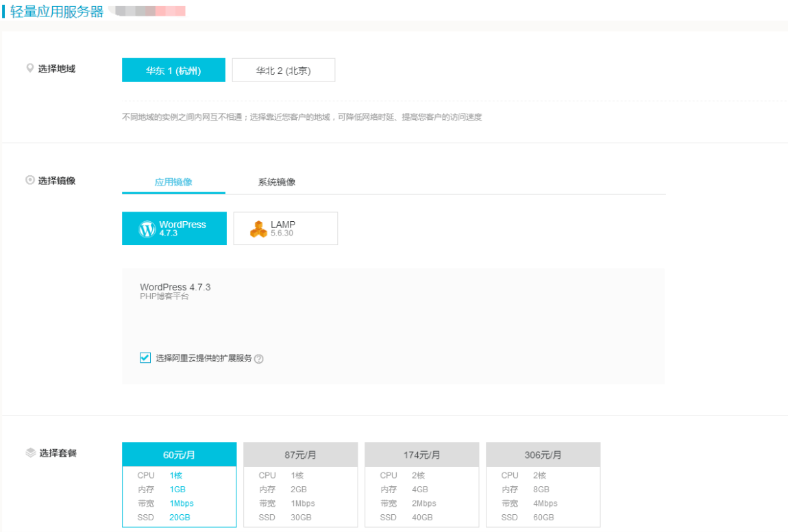The image size is (788, 532).
Task: Click the 选择地域 section label
Action: 57,69
